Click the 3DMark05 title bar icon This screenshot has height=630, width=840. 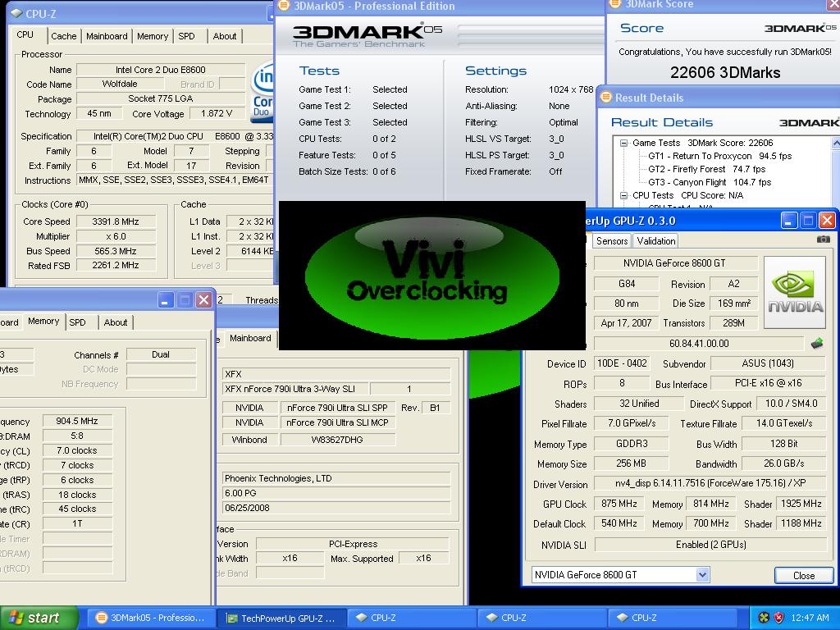click(x=284, y=6)
